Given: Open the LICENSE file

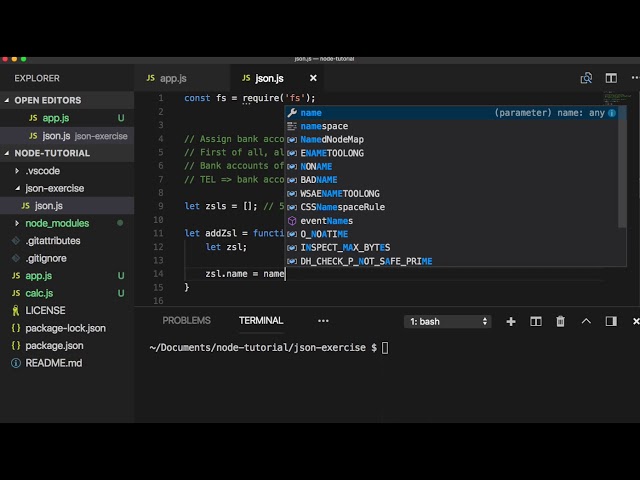Looking at the screenshot, I should (x=67, y=311).
